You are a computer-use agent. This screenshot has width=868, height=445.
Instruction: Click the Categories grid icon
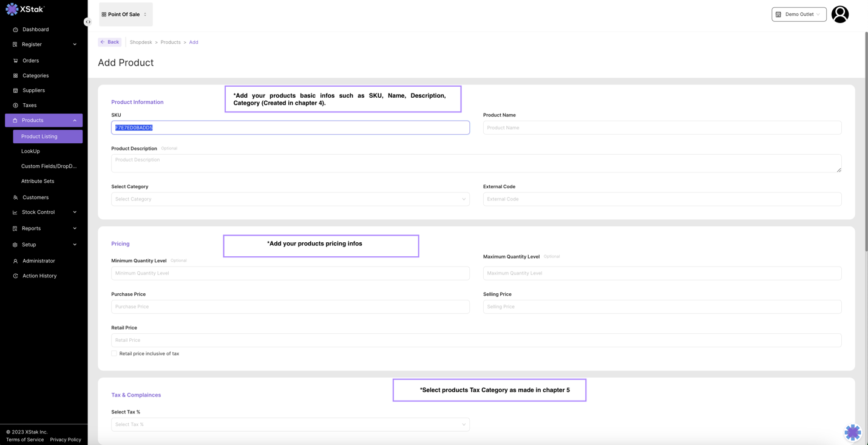point(16,76)
